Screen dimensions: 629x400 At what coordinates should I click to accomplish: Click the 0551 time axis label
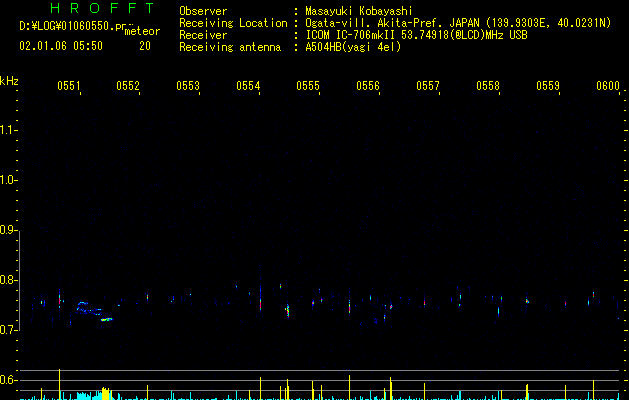(68, 85)
